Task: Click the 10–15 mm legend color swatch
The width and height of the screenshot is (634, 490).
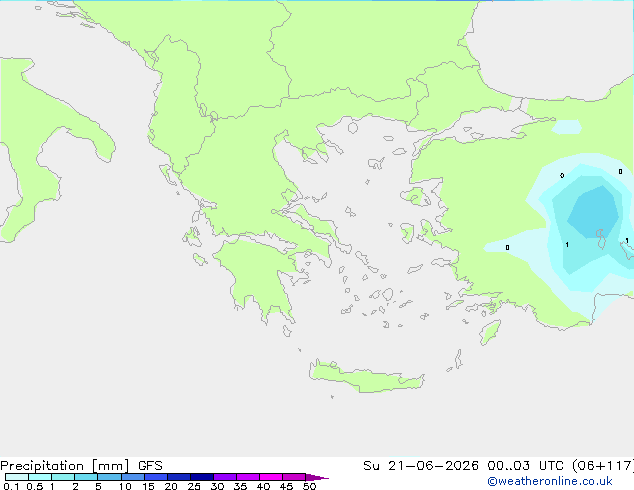Action: point(133,477)
